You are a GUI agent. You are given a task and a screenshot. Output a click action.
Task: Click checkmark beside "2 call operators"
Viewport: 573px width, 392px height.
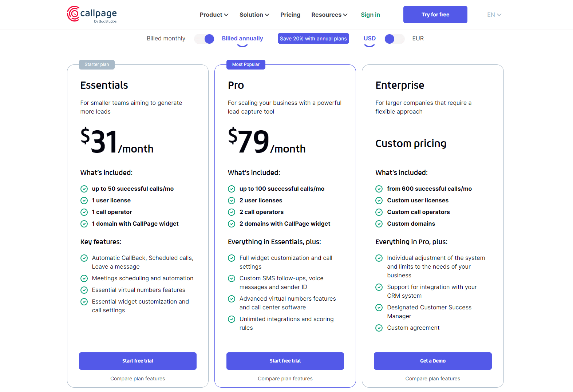point(232,212)
